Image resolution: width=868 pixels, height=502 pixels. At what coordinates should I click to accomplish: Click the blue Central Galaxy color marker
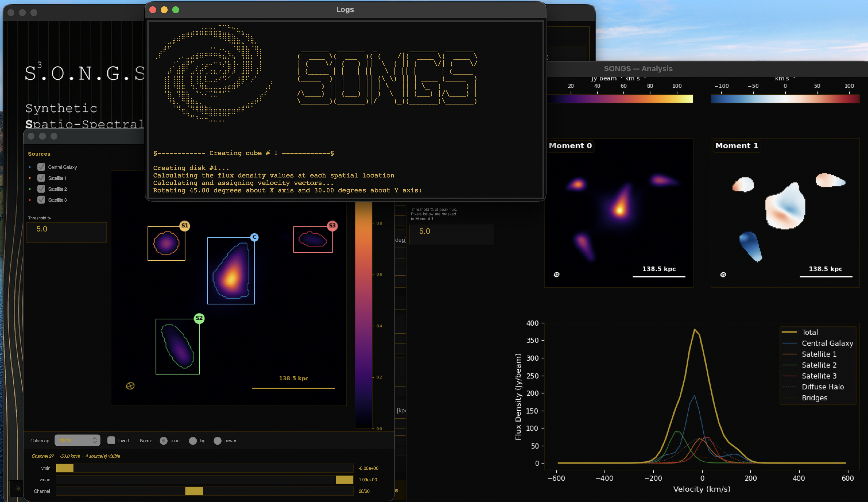[30, 167]
